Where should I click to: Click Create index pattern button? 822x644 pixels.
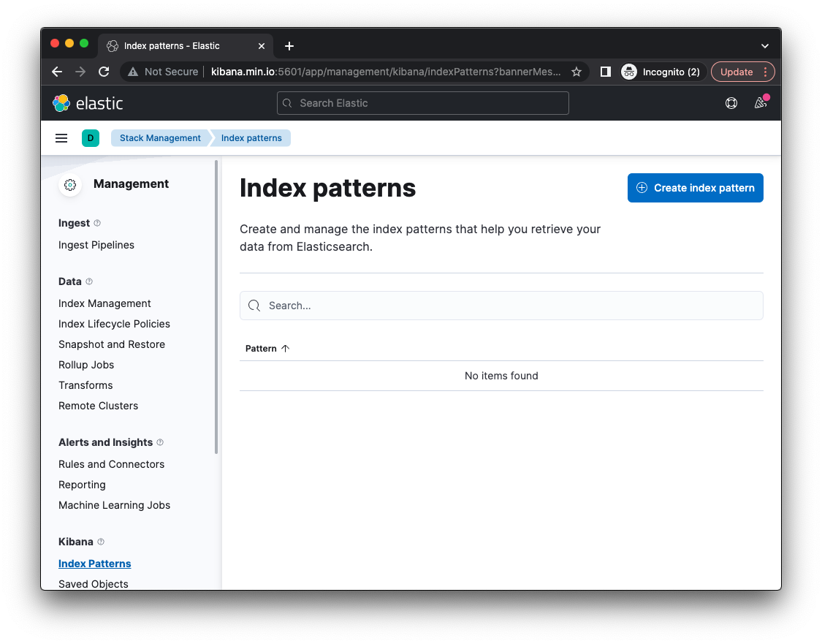point(695,188)
